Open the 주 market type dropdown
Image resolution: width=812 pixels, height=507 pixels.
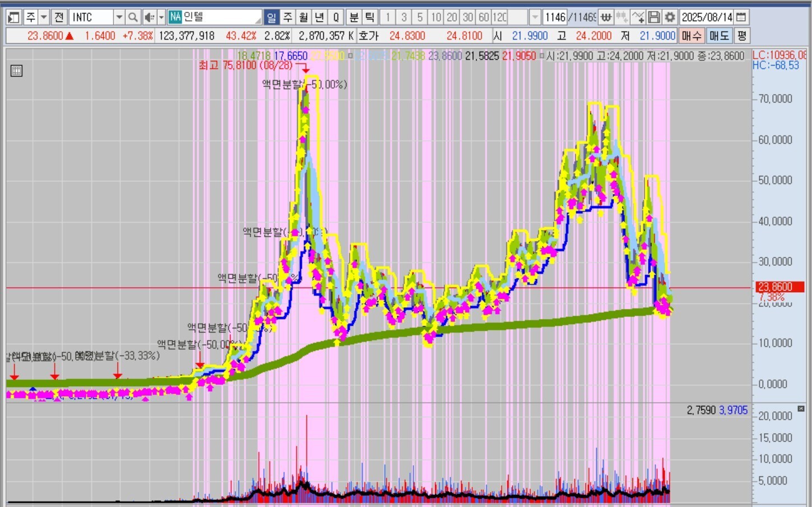43,17
